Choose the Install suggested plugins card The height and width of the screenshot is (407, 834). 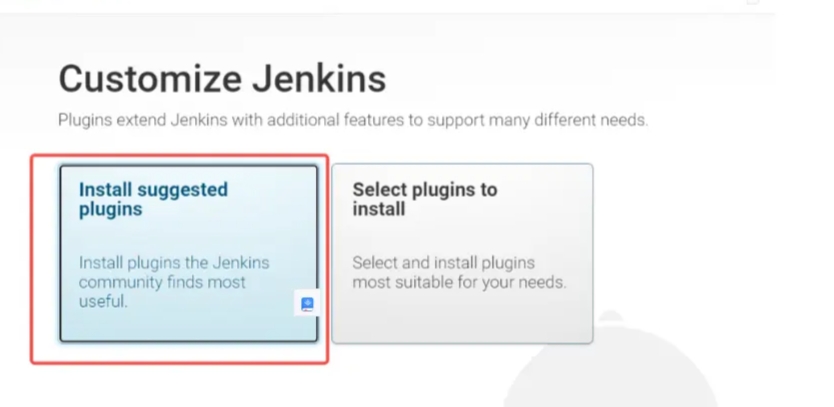coord(189,253)
